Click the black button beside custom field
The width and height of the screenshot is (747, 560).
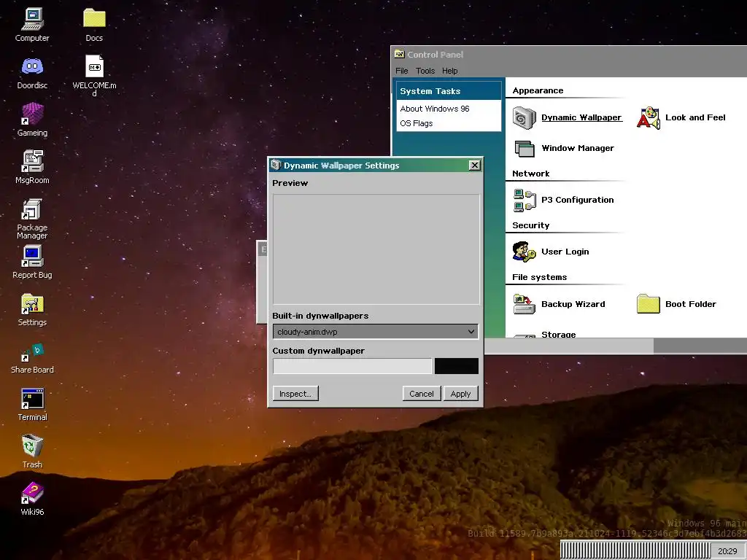[x=457, y=366]
